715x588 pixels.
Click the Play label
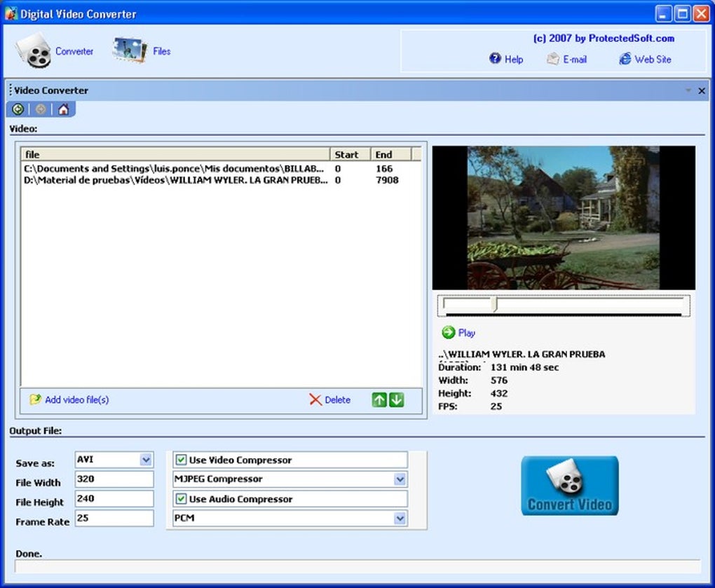pyautogui.click(x=466, y=333)
